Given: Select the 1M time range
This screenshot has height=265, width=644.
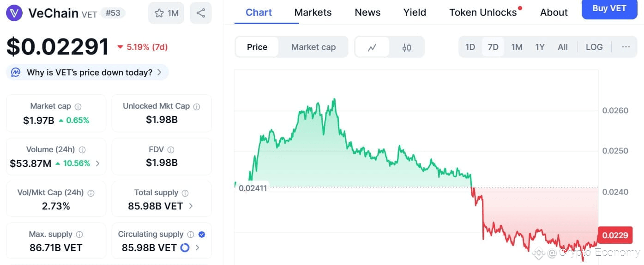Looking at the screenshot, I should click(517, 47).
